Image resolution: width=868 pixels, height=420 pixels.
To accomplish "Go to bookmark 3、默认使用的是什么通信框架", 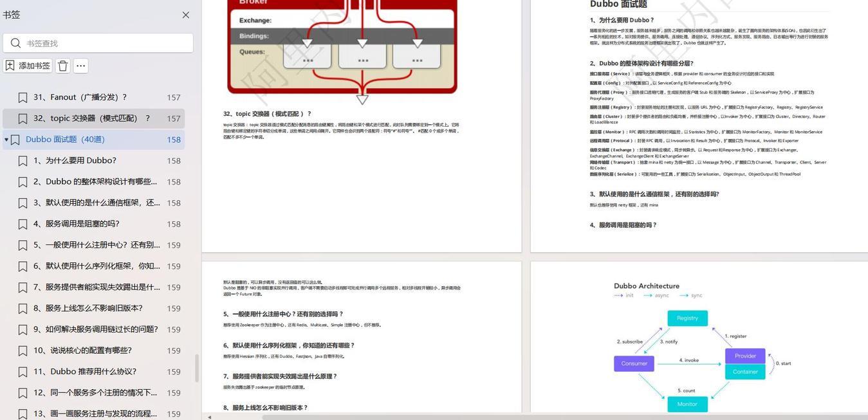I will 93,203.
